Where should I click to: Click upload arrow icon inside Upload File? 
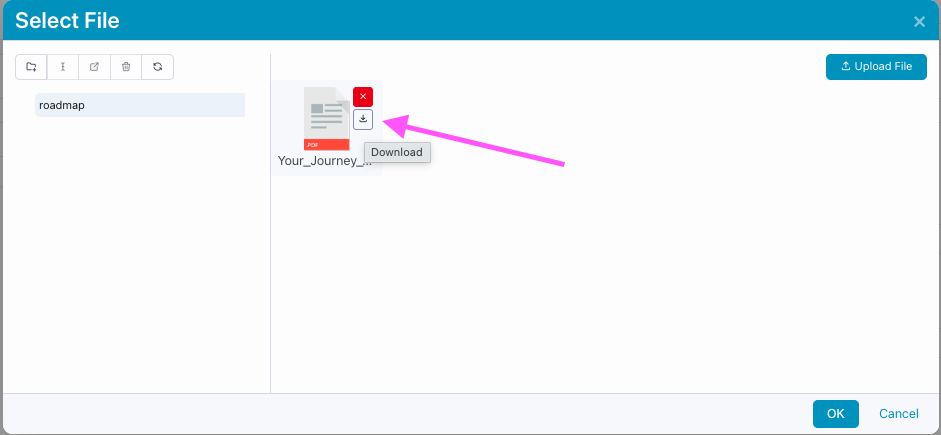tap(846, 67)
